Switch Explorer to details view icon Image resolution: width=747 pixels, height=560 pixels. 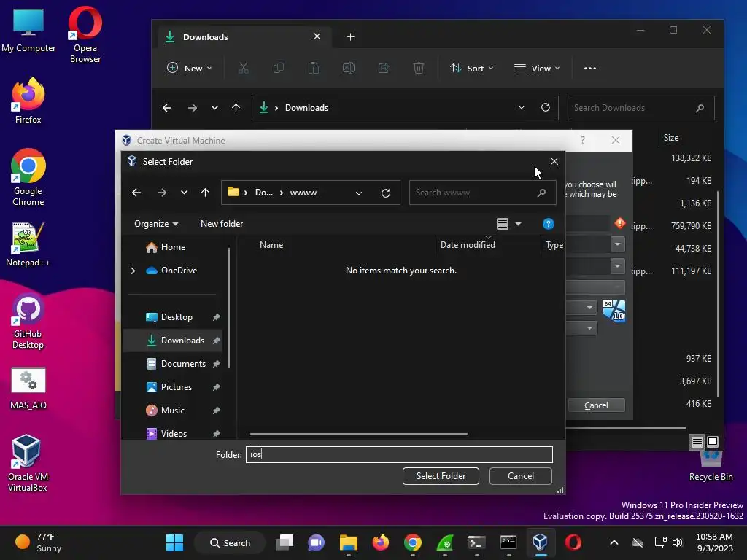point(697,443)
